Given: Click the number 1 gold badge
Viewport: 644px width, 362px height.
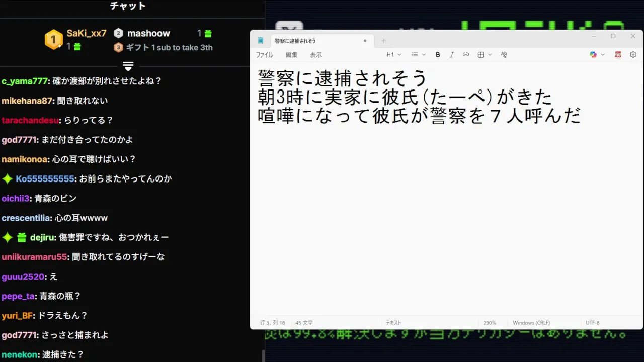Looking at the screenshot, I should click(54, 40).
